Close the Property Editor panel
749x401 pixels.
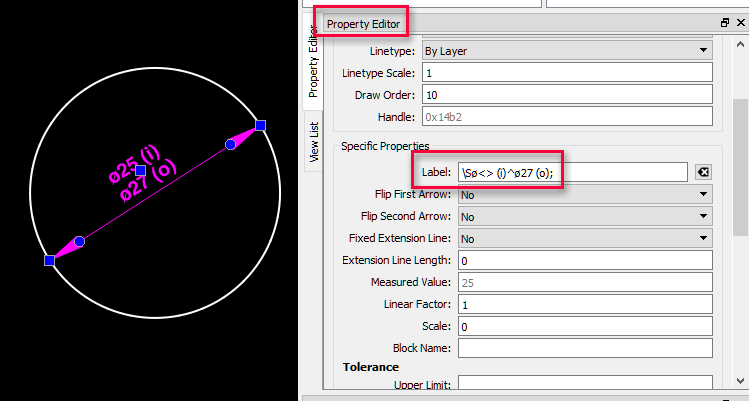740,22
